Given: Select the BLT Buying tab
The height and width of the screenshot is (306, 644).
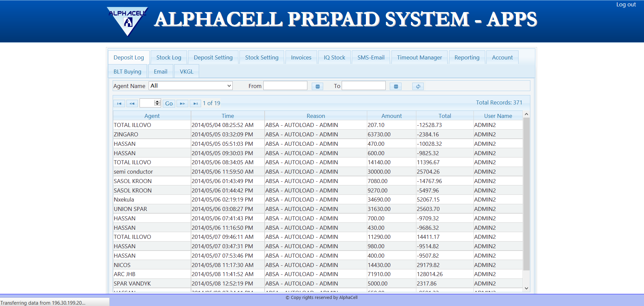Looking at the screenshot, I should 127,72.
